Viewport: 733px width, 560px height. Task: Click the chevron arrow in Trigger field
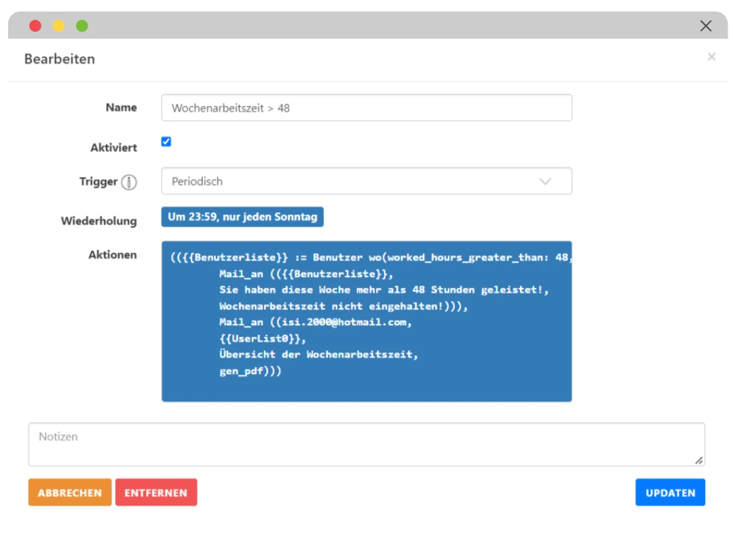click(545, 182)
